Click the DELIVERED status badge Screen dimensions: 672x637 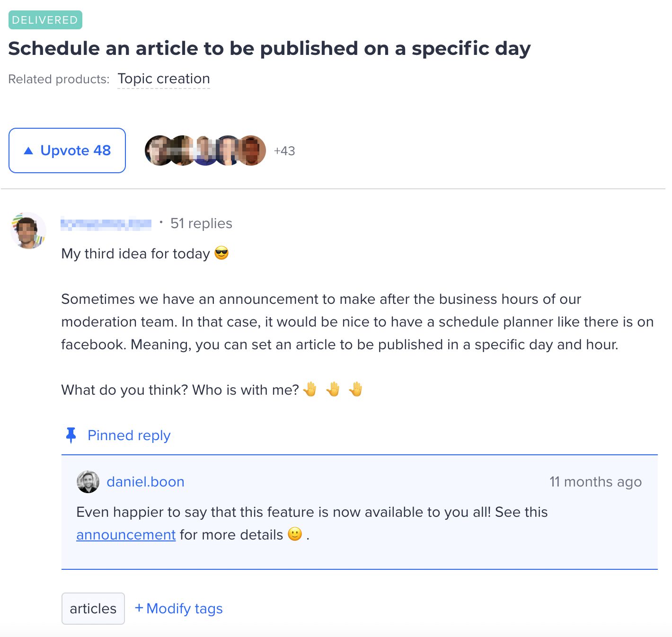click(45, 20)
